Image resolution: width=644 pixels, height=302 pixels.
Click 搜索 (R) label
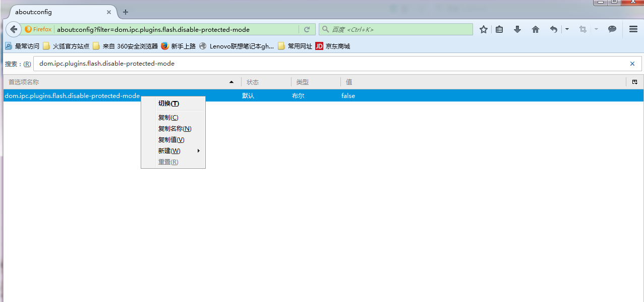[18, 64]
